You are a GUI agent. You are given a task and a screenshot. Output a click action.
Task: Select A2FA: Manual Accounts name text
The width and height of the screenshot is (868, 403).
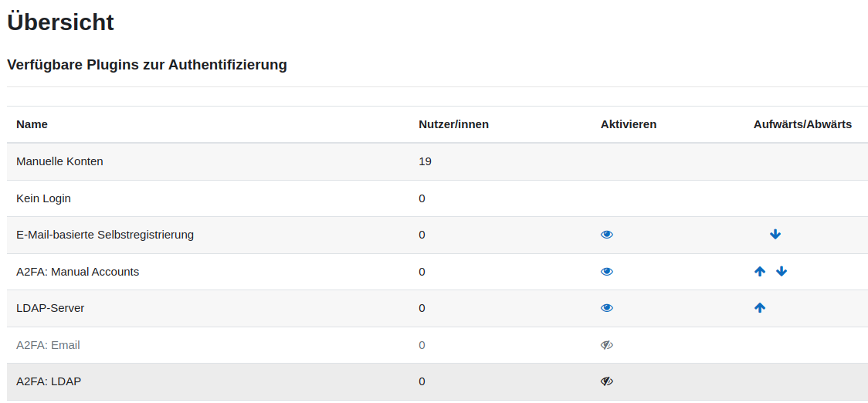[x=77, y=272]
